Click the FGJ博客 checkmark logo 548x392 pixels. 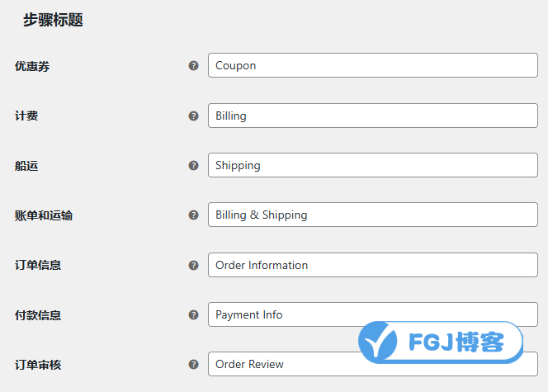[378, 342]
